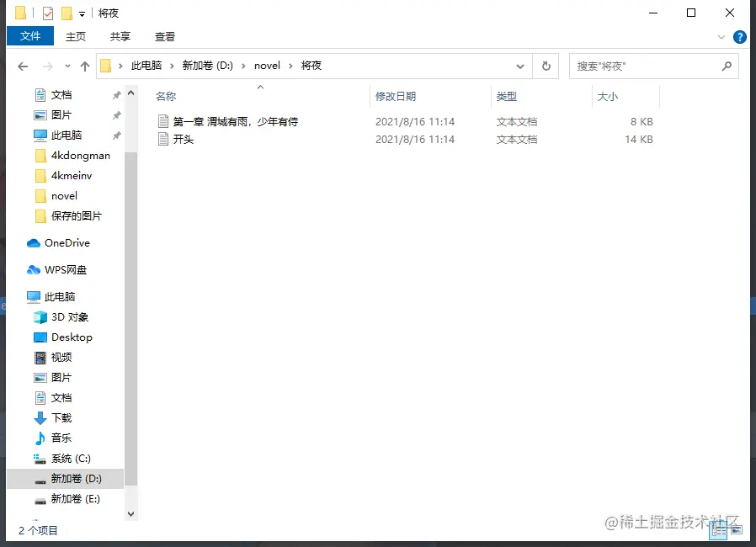Open the novel folder in sidebar
756x547 pixels.
(64, 196)
